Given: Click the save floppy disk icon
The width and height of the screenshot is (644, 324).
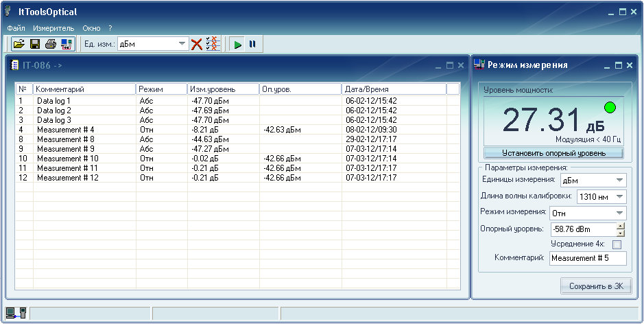Looking at the screenshot, I should pos(35,44).
